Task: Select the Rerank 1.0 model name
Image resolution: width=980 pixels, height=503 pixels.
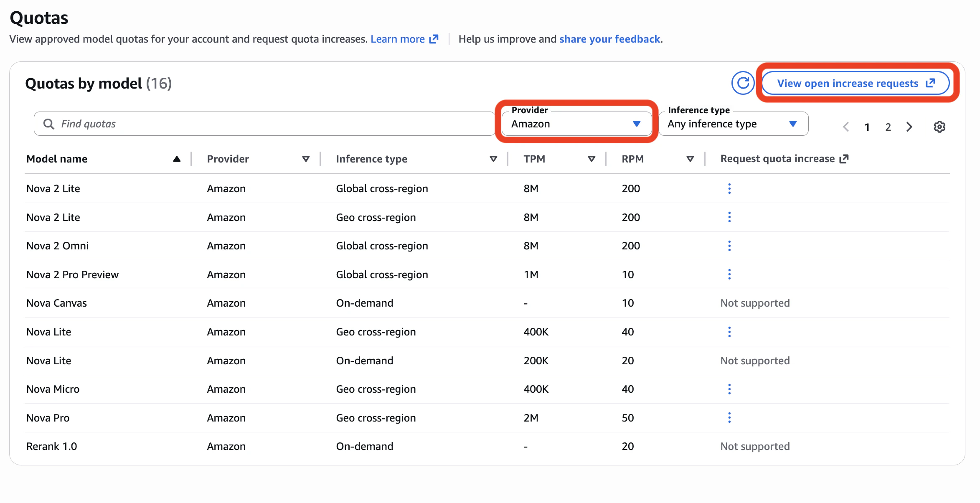Action: 51,446
